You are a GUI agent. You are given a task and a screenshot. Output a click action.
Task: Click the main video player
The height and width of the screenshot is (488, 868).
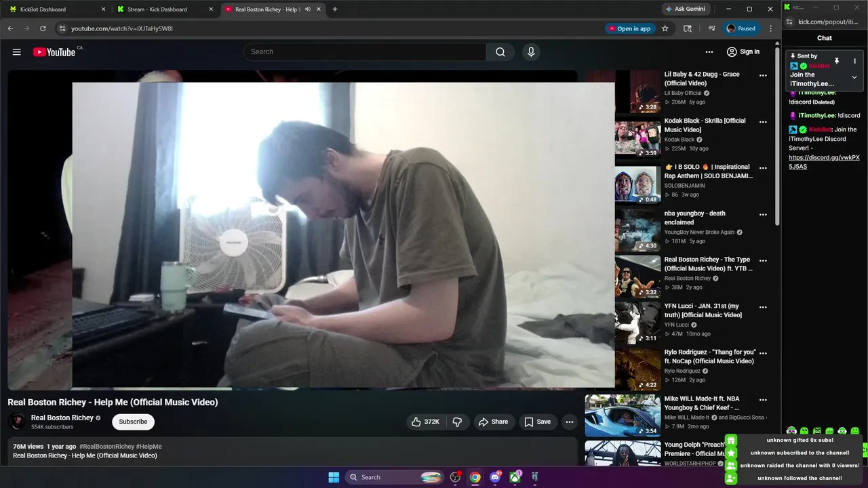click(x=292, y=230)
